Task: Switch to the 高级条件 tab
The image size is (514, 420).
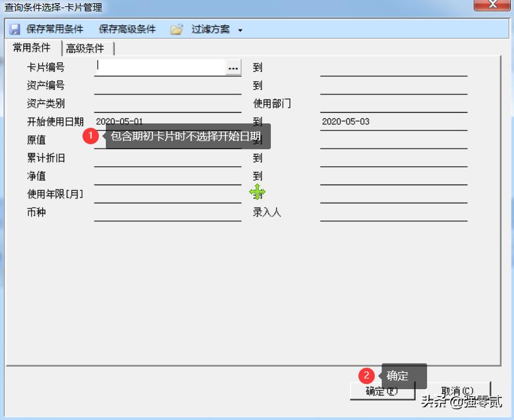Action: [86, 48]
